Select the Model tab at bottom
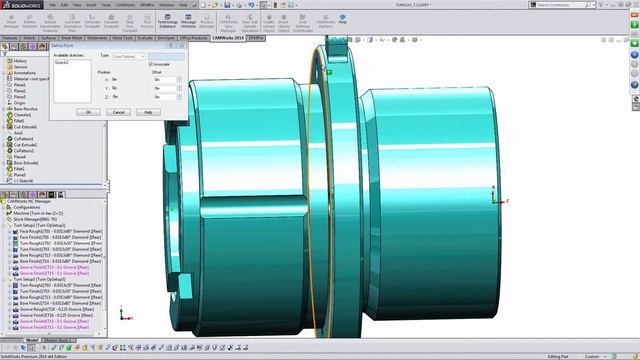Screen dimensions: 640x360 click(32, 340)
